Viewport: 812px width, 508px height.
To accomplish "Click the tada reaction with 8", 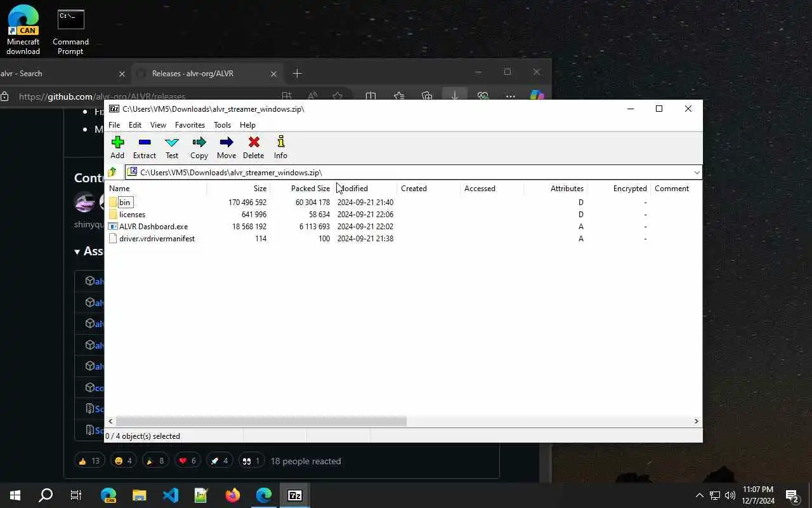I will (x=155, y=461).
